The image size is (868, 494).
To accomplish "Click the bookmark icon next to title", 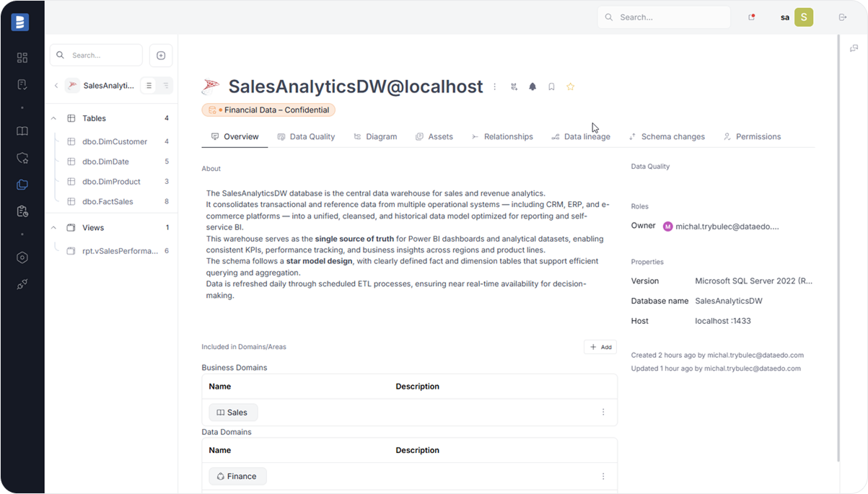I will pos(551,87).
